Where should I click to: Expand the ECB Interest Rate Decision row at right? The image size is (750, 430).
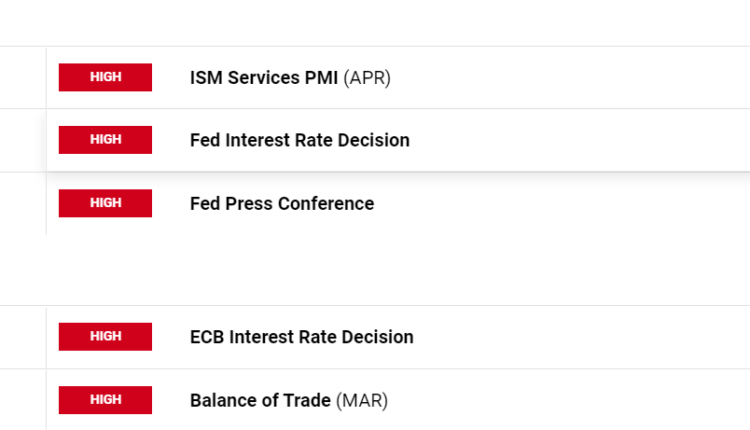tap(650, 337)
